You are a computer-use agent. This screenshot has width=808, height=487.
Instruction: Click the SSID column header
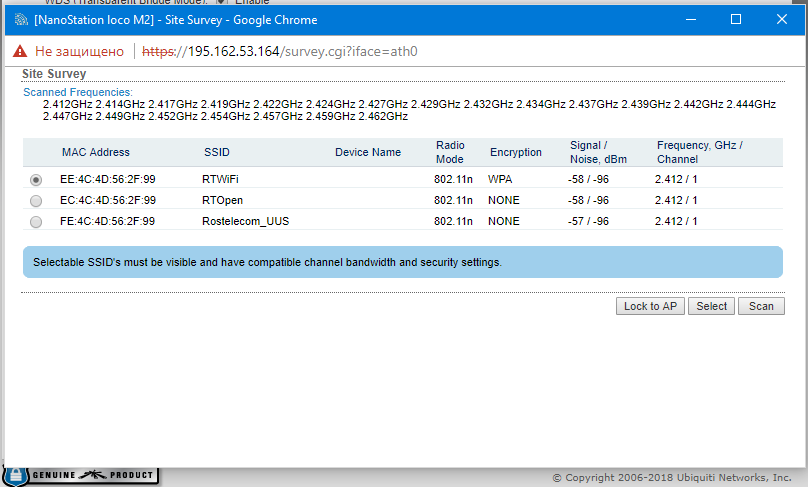pyautogui.click(x=216, y=152)
